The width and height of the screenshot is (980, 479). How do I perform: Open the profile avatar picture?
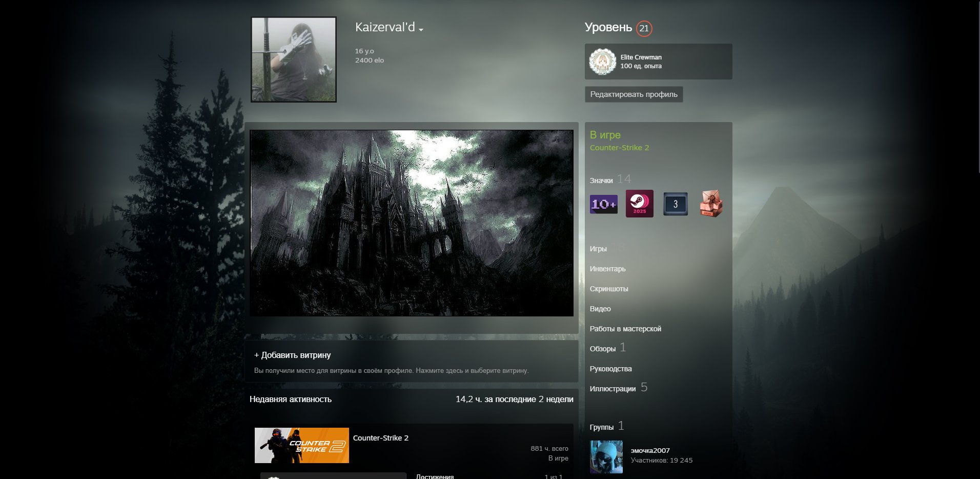tap(294, 59)
